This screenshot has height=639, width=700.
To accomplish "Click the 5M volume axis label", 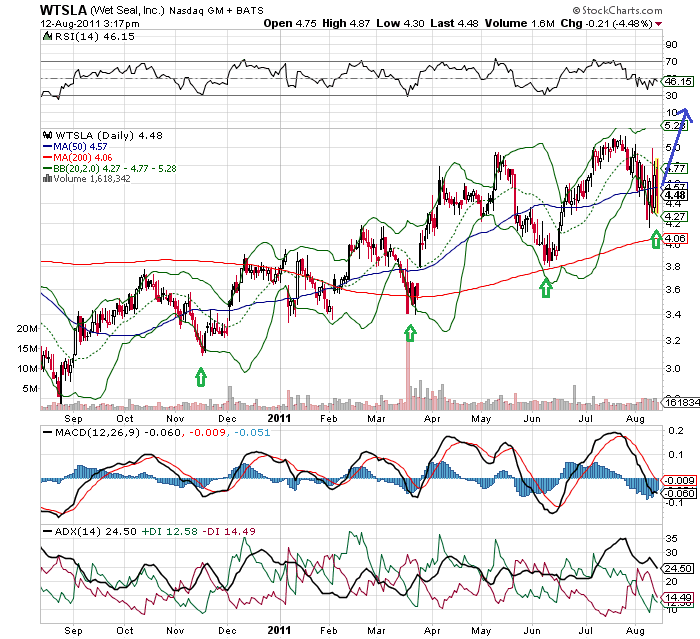I will point(30,388).
